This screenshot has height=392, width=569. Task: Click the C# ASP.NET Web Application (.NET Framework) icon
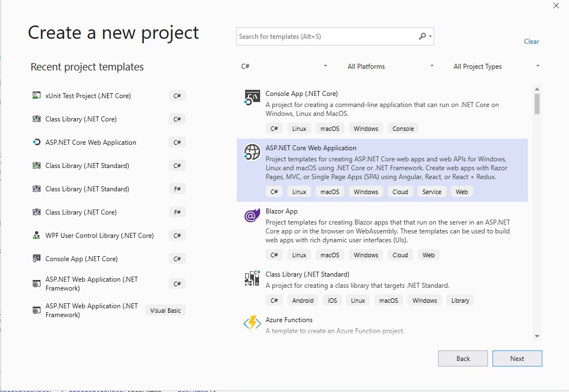[x=36, y=283]
